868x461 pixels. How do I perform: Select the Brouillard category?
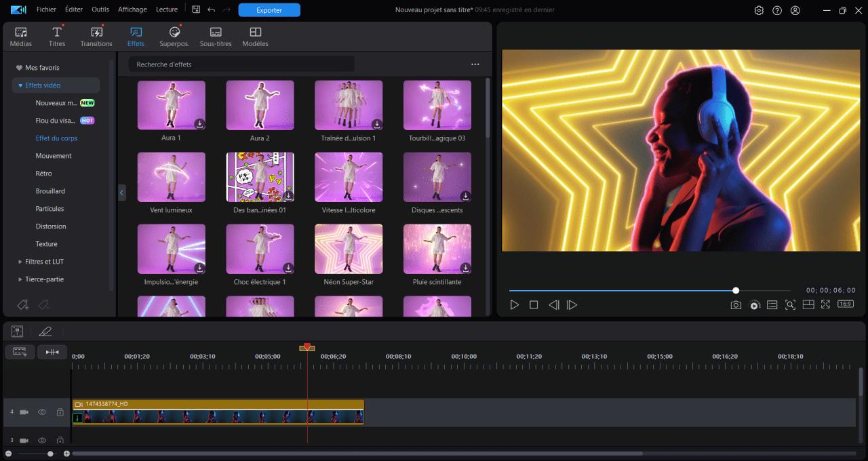(x=50, y=191)
